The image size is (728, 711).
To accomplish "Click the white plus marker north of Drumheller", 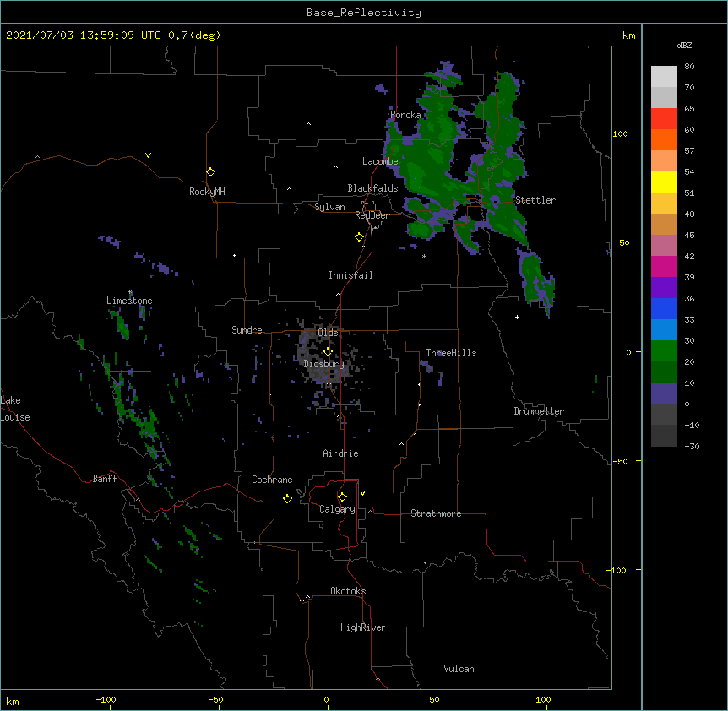I will pyautogui.click(x=517, y=317).
